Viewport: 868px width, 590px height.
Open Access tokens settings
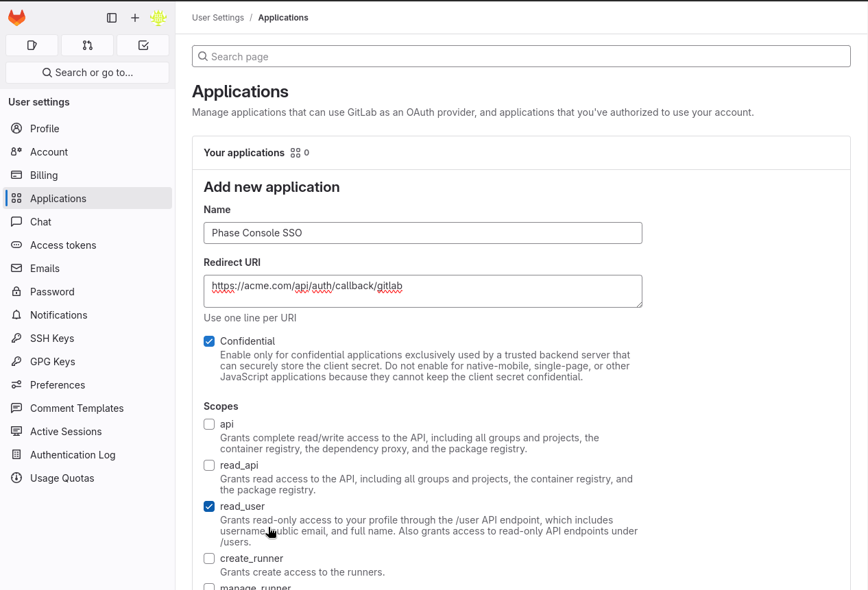88,245
